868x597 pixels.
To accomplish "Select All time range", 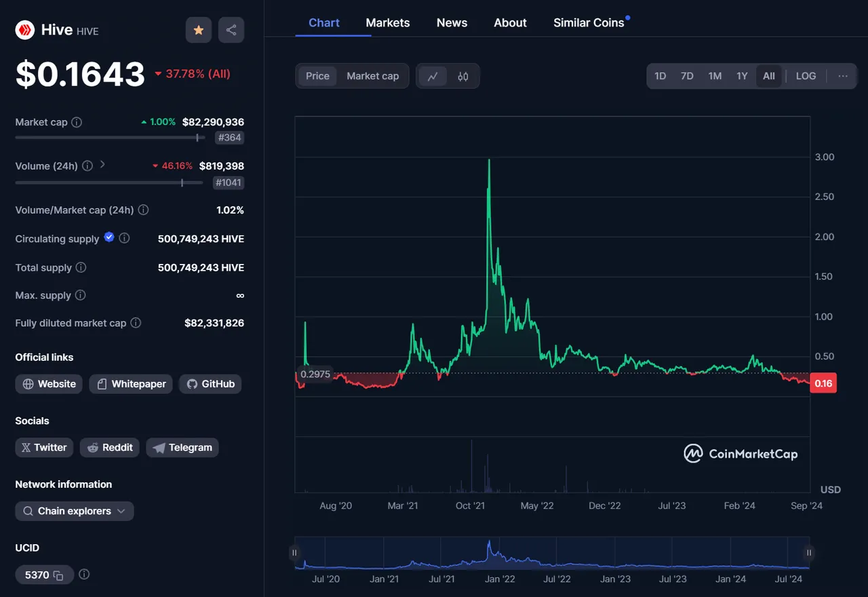I will coord(769,76).
